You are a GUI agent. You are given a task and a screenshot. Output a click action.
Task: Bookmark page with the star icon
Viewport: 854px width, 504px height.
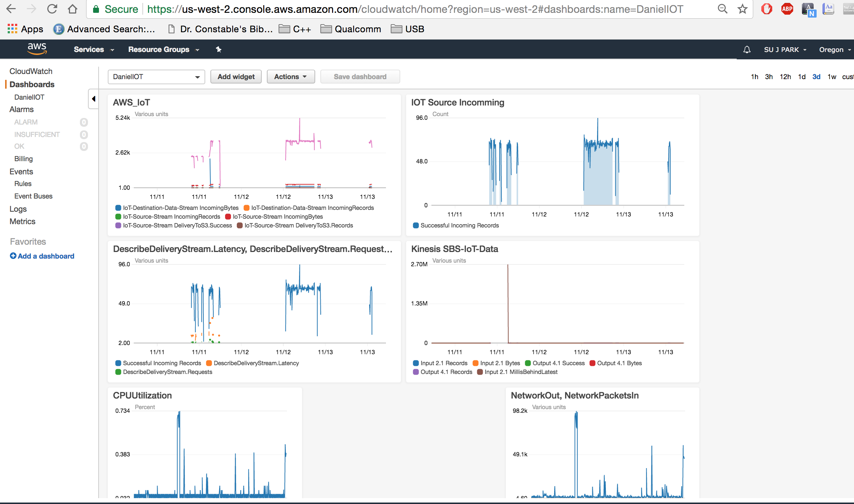(742, 9)
